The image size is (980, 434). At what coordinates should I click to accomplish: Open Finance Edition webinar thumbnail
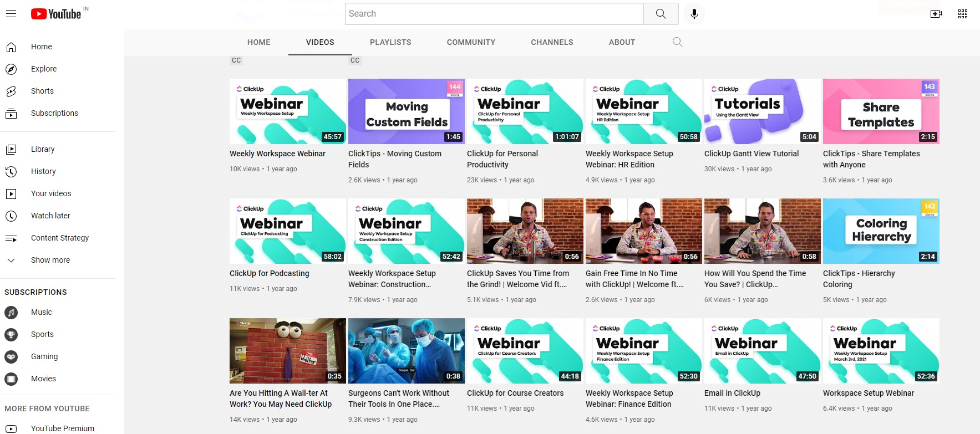(x=644, y=351)
